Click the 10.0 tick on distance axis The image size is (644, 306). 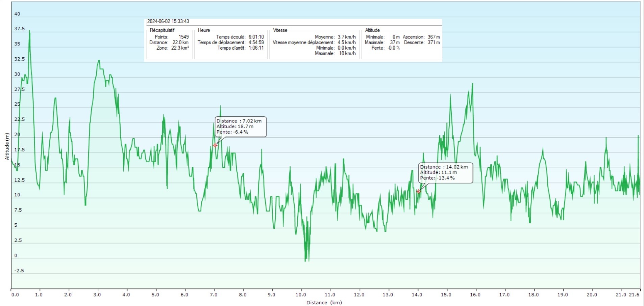click(x=301, y=295)
